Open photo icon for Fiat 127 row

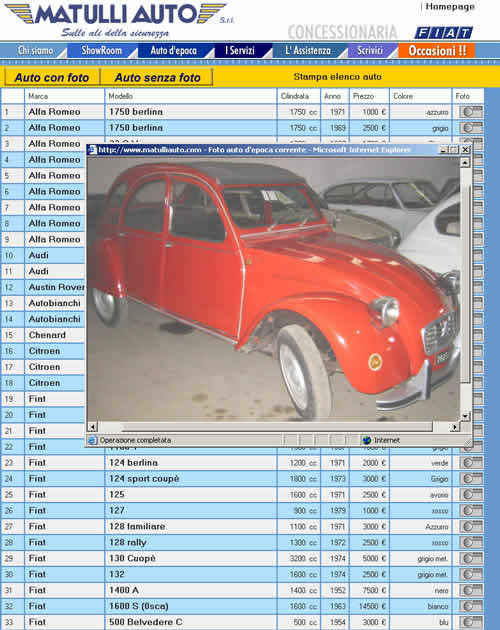pyautogui.click(x=471, y=511)
